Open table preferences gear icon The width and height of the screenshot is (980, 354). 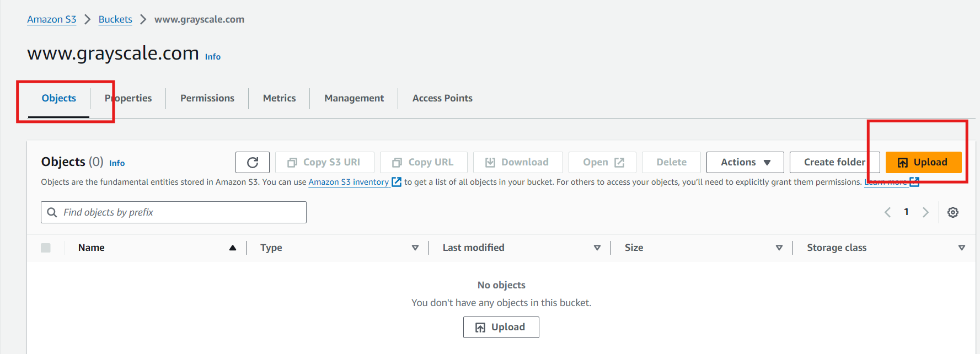(952, 212)
